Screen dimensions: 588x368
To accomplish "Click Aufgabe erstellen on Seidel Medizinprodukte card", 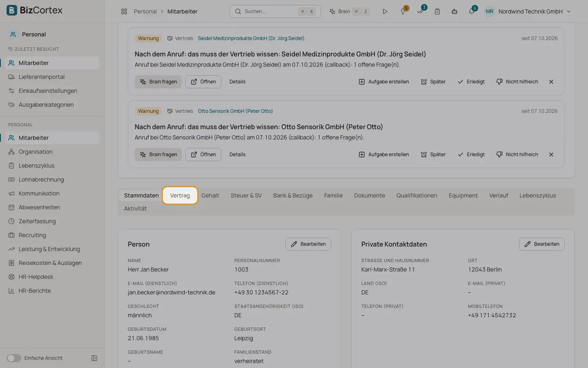I will click(x=384, y=82).
